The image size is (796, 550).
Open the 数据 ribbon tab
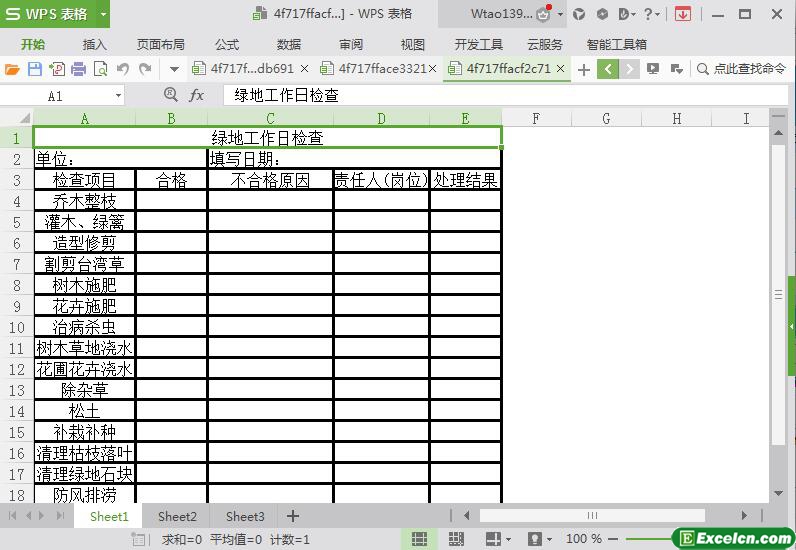289,45
